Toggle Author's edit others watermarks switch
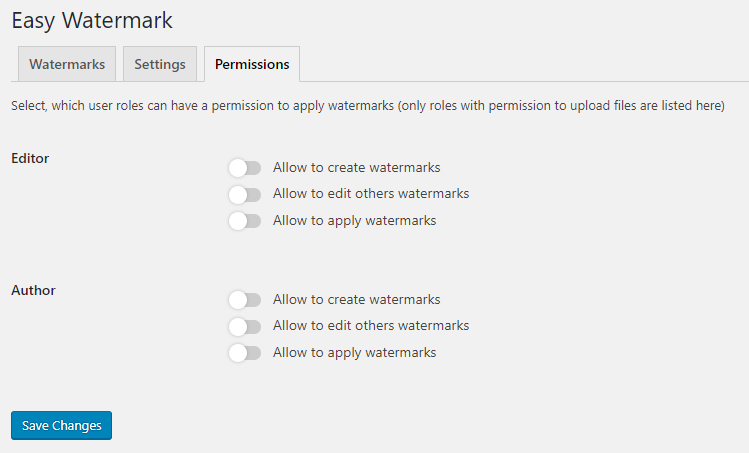Image resolution: width=749 pixels, height=453 pixels. click(244, 326)
